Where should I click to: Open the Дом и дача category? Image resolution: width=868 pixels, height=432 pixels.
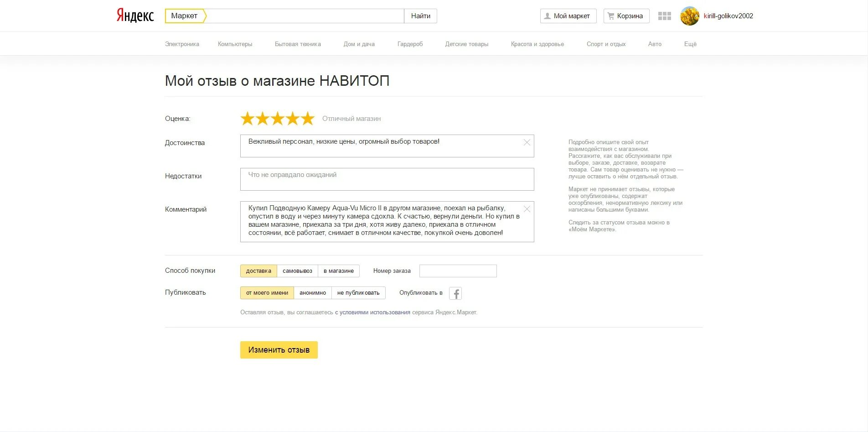(359, 44)
